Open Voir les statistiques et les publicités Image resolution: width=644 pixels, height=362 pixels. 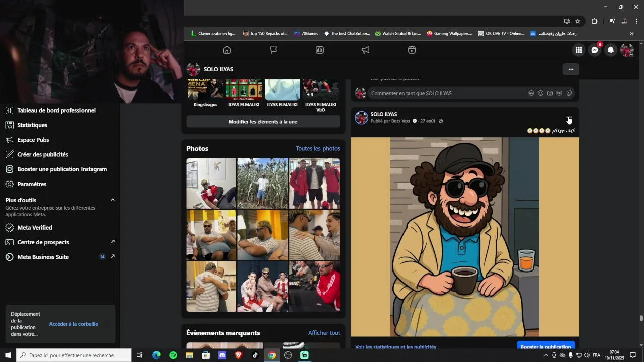(395, 347)
